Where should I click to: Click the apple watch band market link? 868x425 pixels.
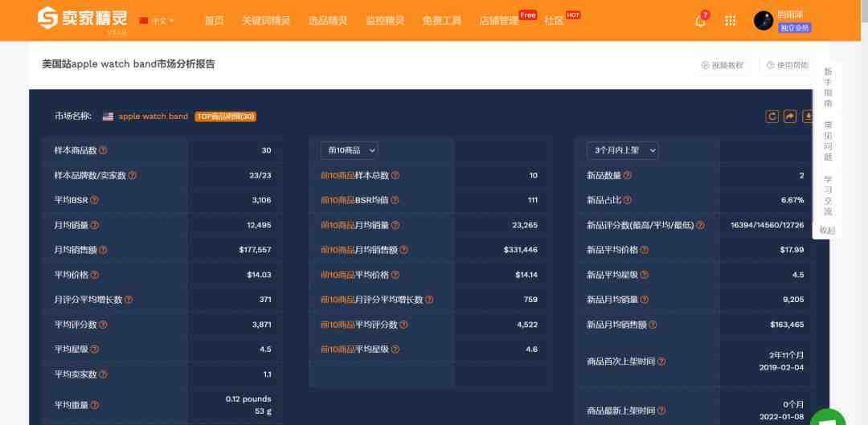coord(154,116)
